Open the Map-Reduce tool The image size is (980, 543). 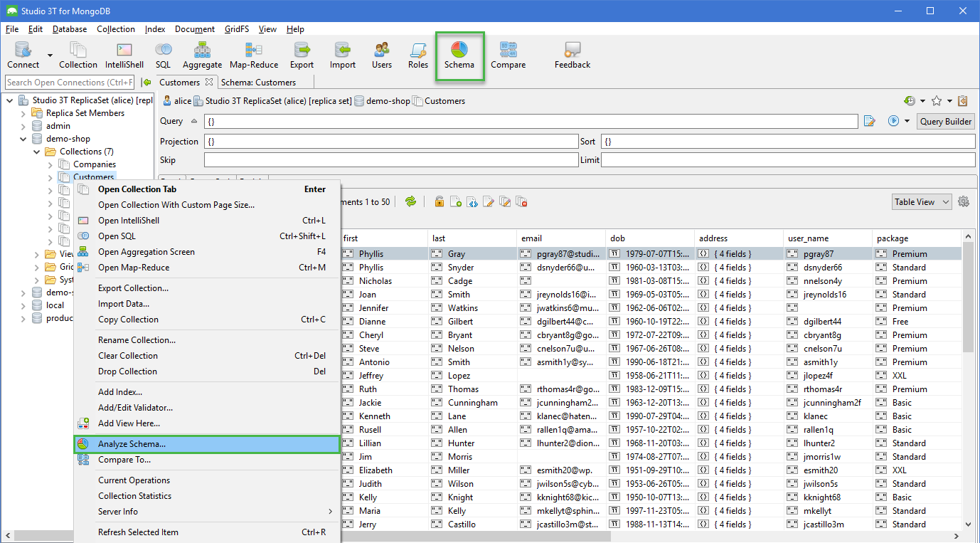pyautogui.click(x=254, y=55)
